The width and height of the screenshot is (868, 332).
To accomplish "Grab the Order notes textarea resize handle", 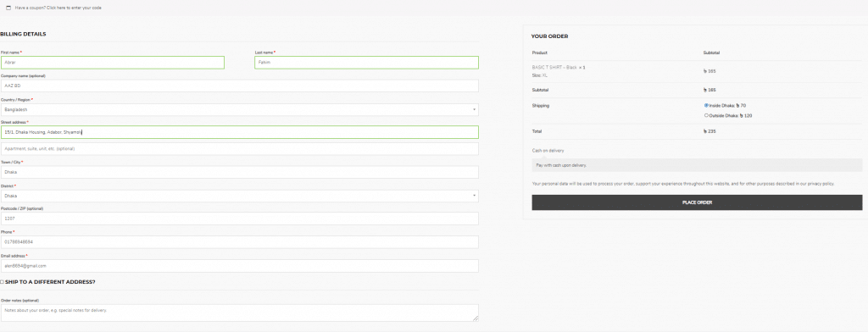I will tap(476, 318).
